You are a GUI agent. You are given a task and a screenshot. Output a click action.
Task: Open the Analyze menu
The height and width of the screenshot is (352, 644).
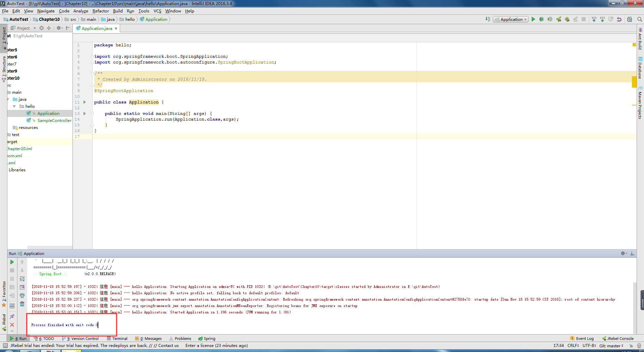coord(80,11)
